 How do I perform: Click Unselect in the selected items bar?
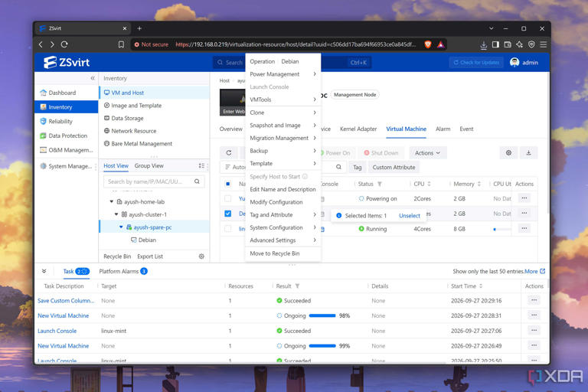(x=410, y=216)
